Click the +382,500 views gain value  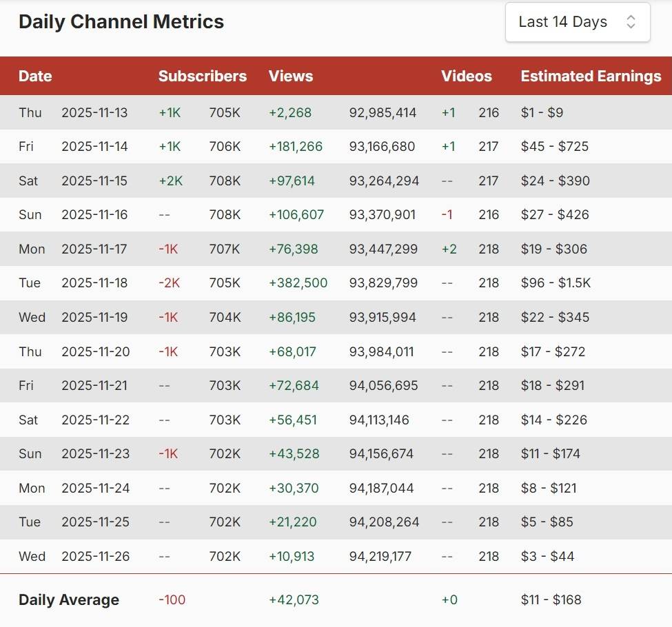click(298, 283)
